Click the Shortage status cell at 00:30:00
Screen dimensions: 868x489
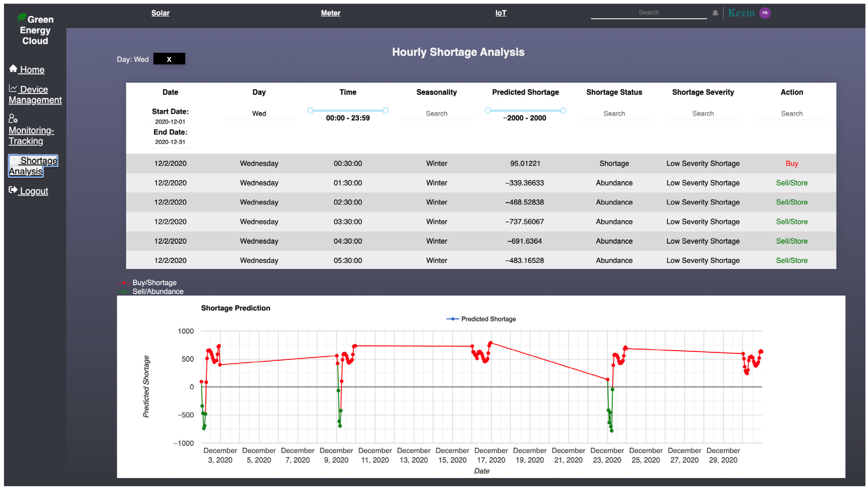tap(614, 163)
